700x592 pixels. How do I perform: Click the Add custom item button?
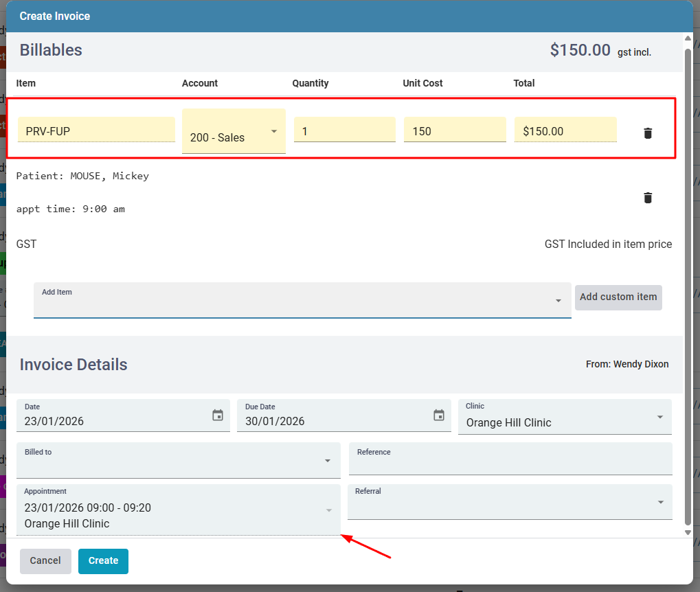[618, 297]
